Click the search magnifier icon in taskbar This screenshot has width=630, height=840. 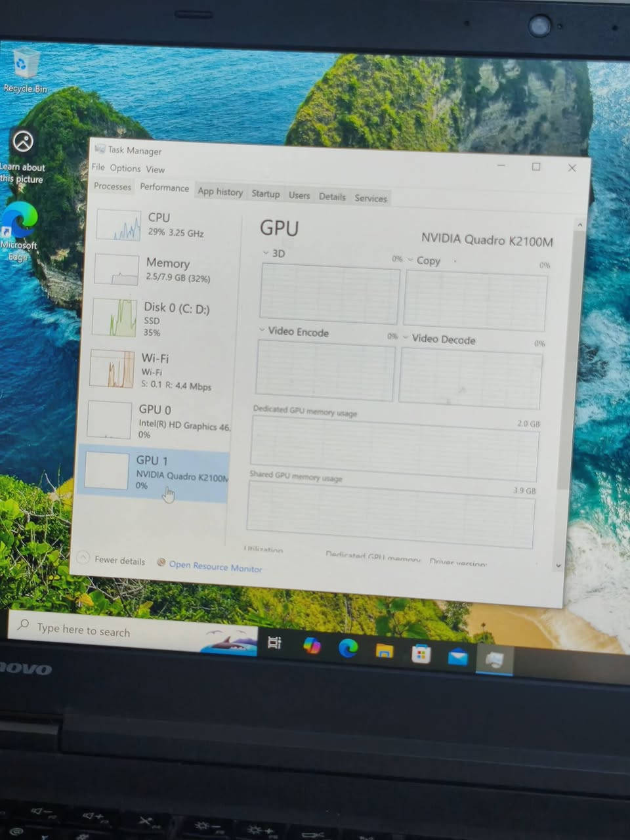click(24, 625)
